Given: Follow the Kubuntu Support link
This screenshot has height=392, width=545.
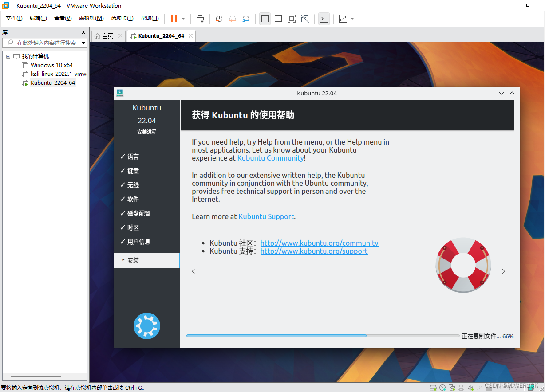Looking at the screenshot, I should [x=266, y=216].
